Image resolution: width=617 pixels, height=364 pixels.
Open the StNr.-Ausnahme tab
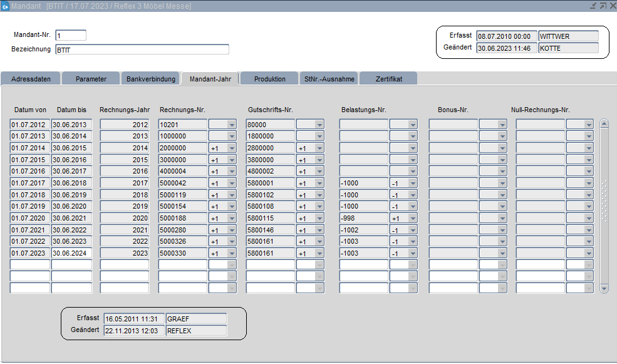tap(329, 79)
